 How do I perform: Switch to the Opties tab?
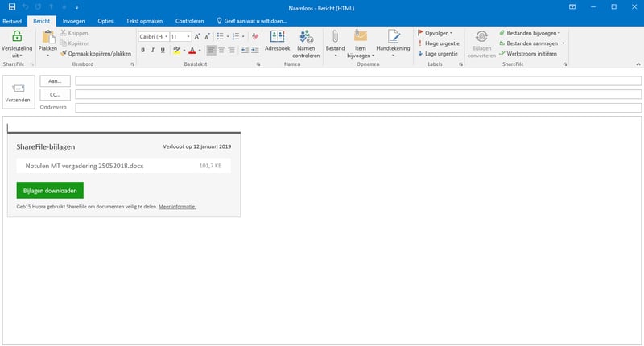(x=105, y=21)
